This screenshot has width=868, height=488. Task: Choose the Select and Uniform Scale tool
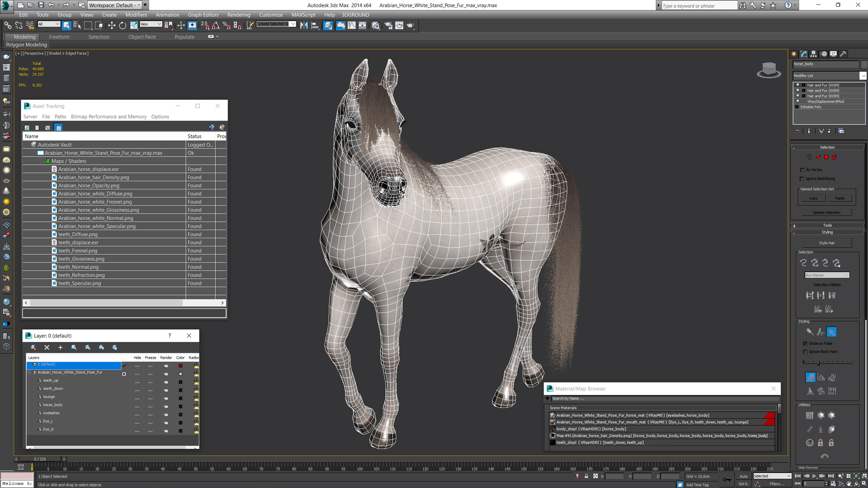(x=134, y=25)
